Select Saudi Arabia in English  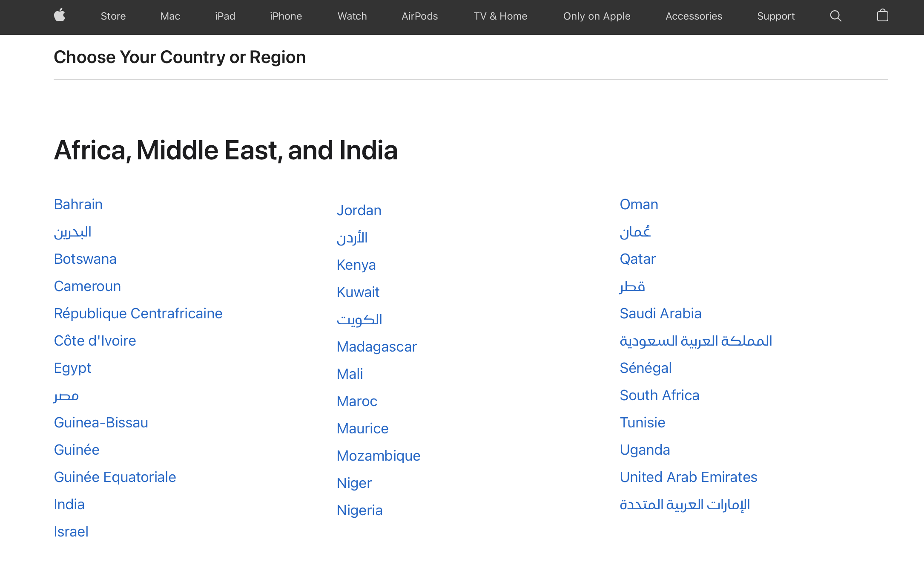660,313
